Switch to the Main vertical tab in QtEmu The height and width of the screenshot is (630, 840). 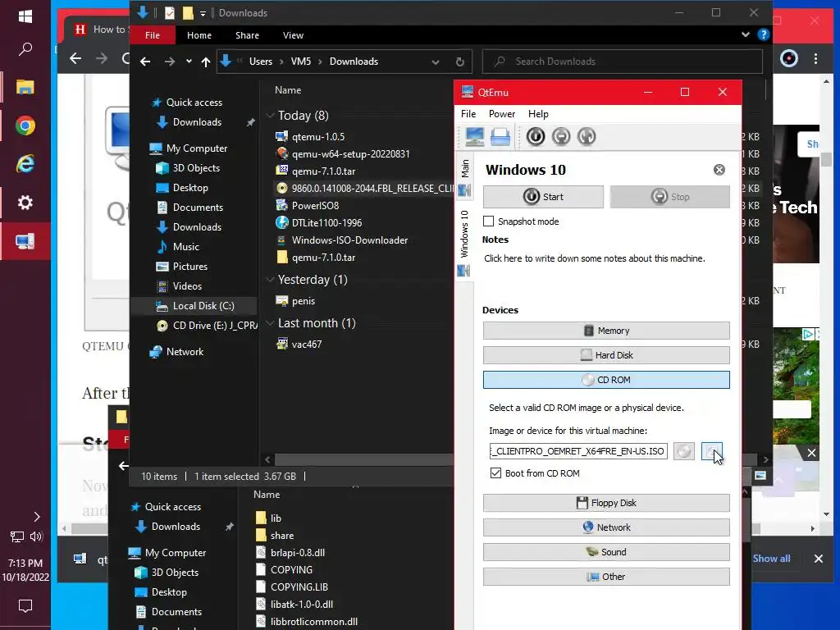tap(464, 177)
